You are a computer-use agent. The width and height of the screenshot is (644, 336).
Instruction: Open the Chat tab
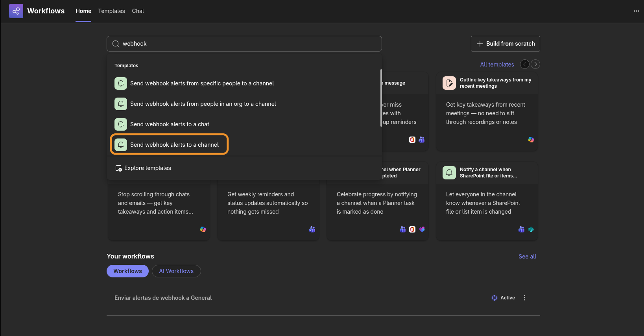click(x=138, y=11)
